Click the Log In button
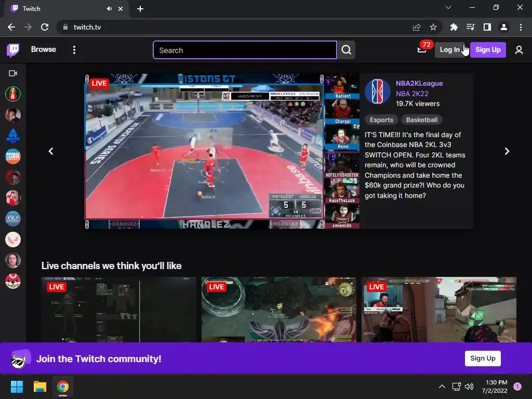Viewport: 532px width, 399px height. pyautogui.click(x=449, y=50)
